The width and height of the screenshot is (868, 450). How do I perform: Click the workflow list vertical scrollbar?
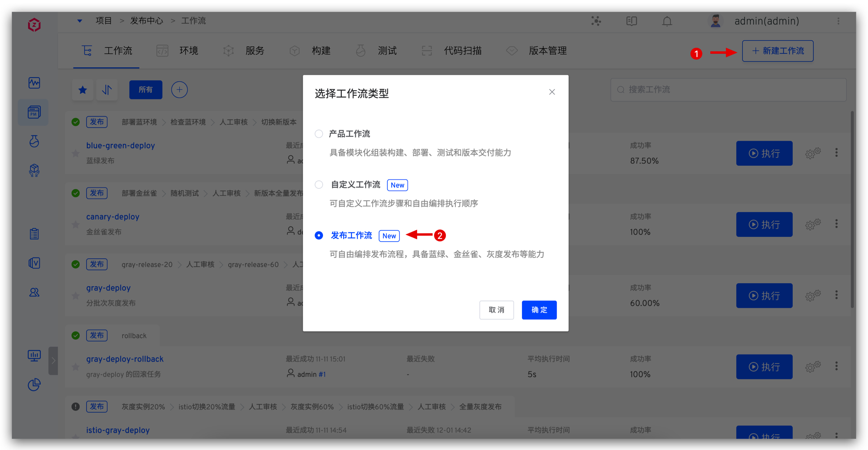tap(852, 210)
